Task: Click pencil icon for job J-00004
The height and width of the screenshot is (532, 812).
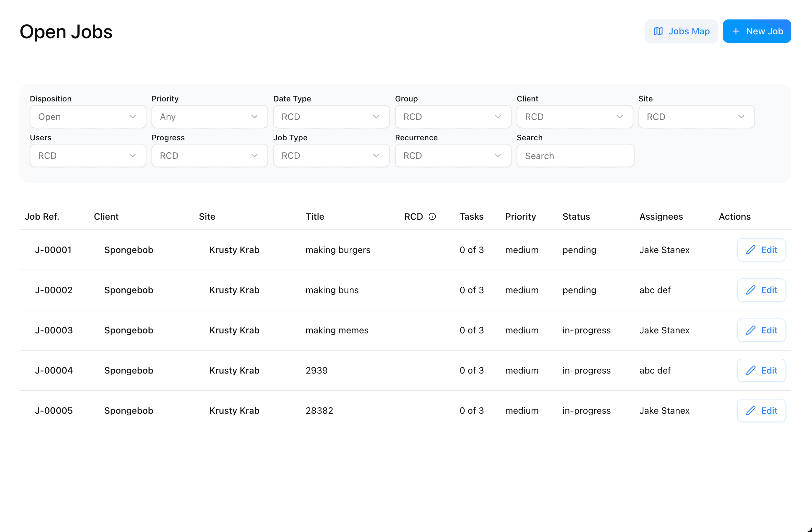Action: point(750,370)
